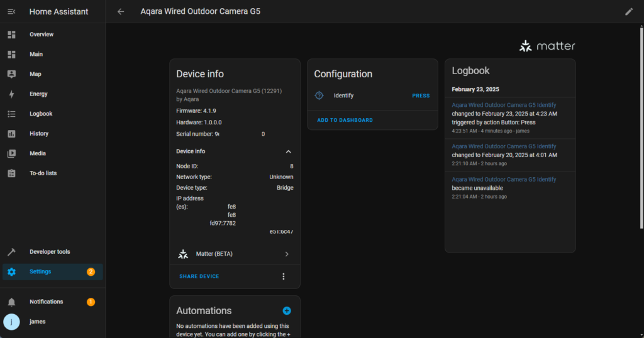Click Share Device button
The width and height of the screenshot is (644, 338).
point(199,276)
